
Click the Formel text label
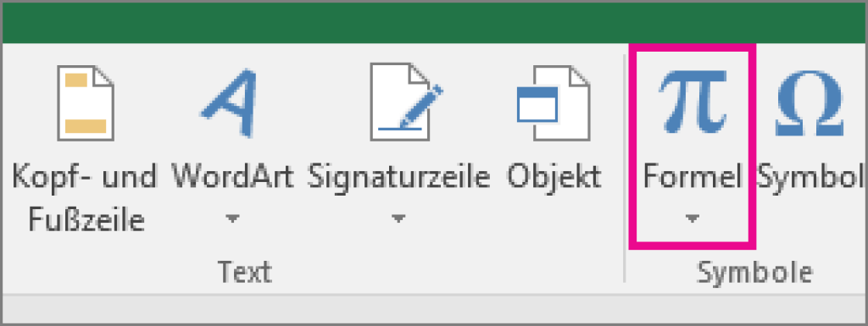pos(692,177)
